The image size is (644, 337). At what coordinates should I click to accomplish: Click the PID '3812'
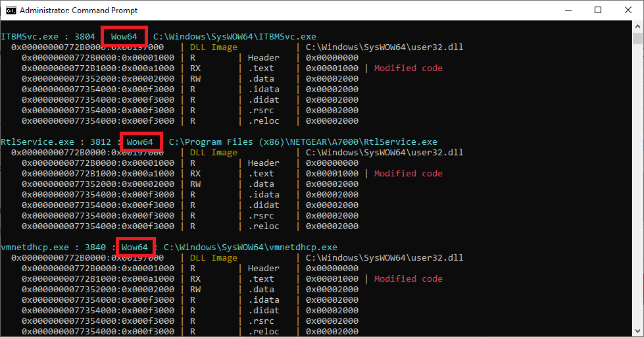point(101,142)
